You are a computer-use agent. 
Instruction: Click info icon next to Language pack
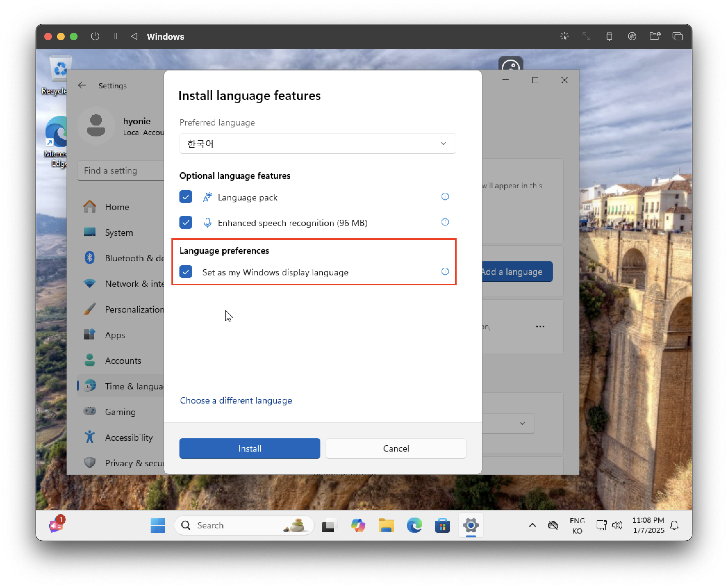click(445, 196)
